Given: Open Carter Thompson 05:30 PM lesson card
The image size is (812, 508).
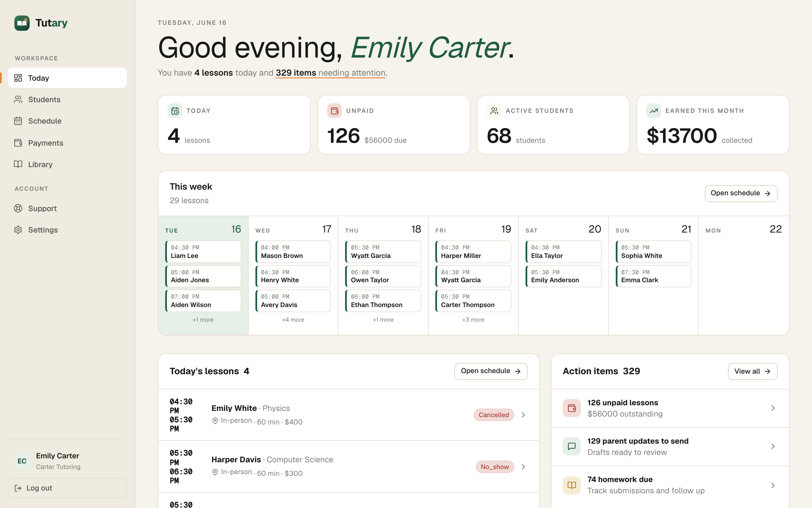Looking at the screenshot, I should (473, 301).
